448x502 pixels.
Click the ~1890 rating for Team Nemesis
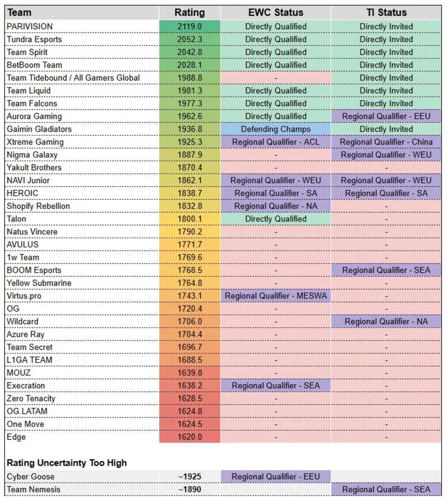coord(190,489)
